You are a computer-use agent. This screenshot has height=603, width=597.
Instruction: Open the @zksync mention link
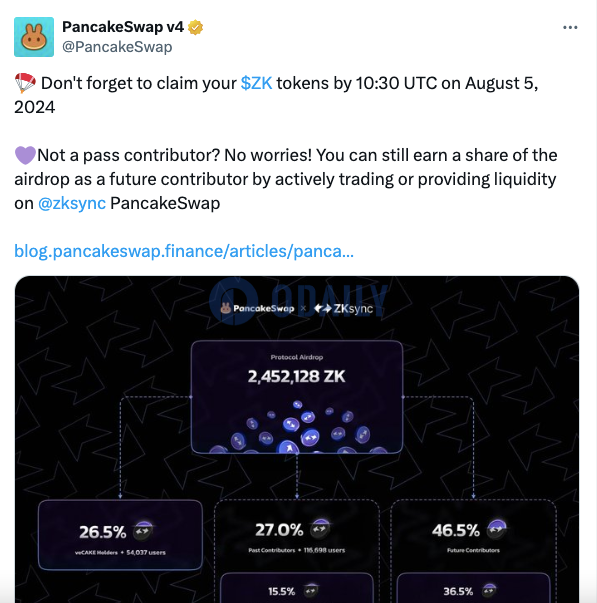click(72, 203)
